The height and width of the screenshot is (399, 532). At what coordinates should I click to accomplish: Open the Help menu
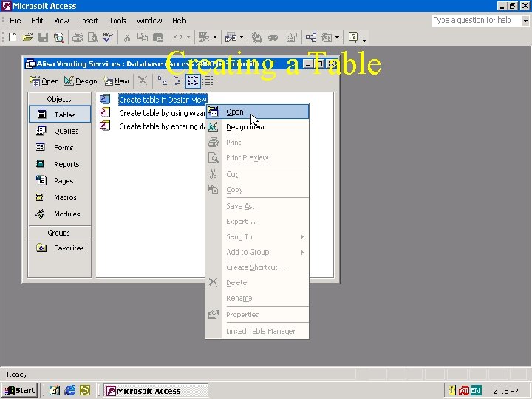coord(179,21)
